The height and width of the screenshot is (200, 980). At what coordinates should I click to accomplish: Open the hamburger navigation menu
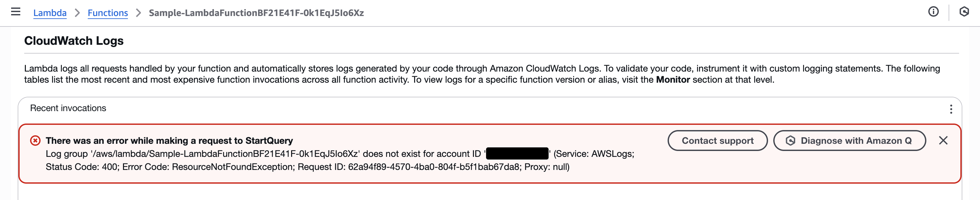point(16,12)
